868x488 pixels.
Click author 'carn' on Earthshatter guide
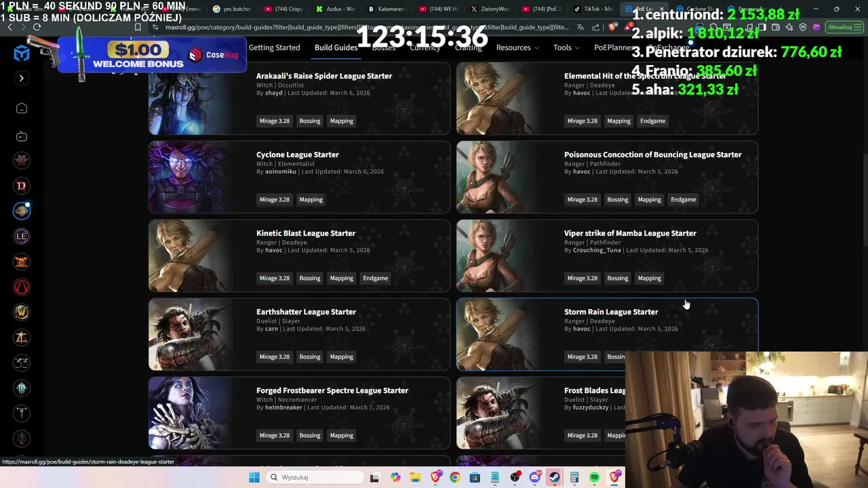271,329
